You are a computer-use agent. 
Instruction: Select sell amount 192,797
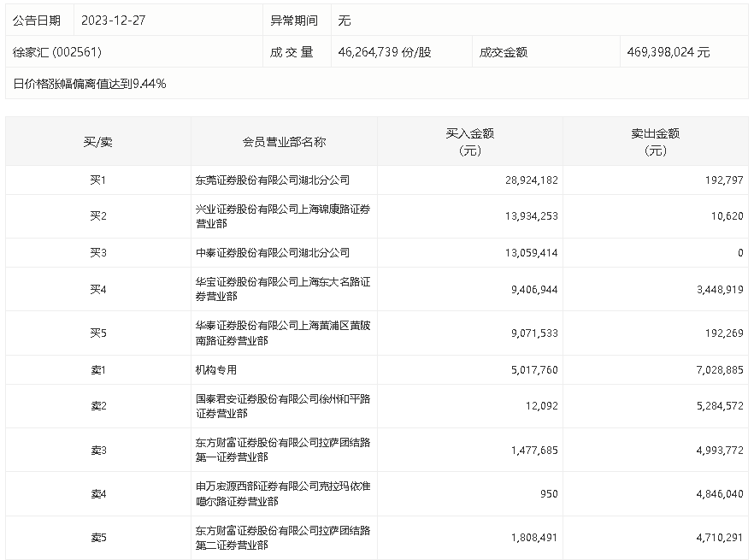[724, 180]
